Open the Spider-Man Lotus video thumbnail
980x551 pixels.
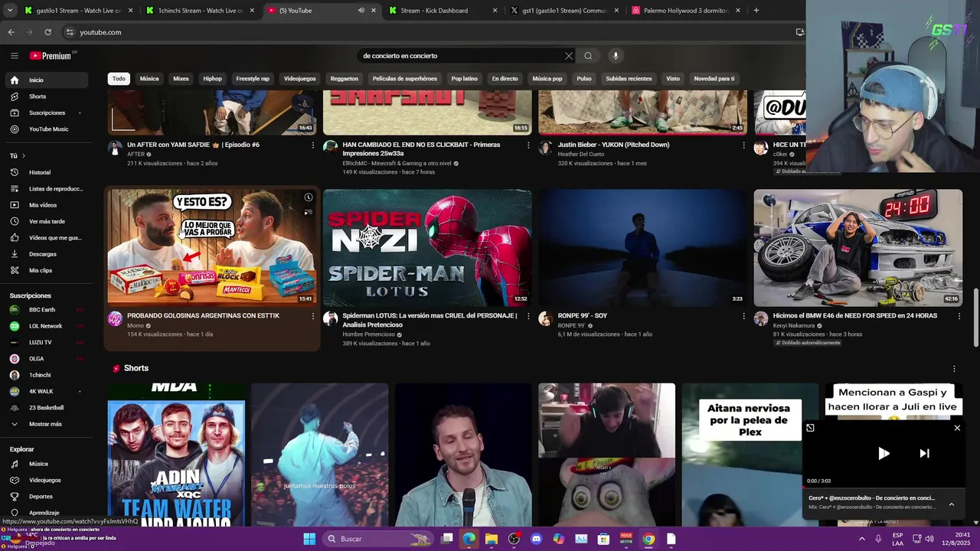[427, 248]
